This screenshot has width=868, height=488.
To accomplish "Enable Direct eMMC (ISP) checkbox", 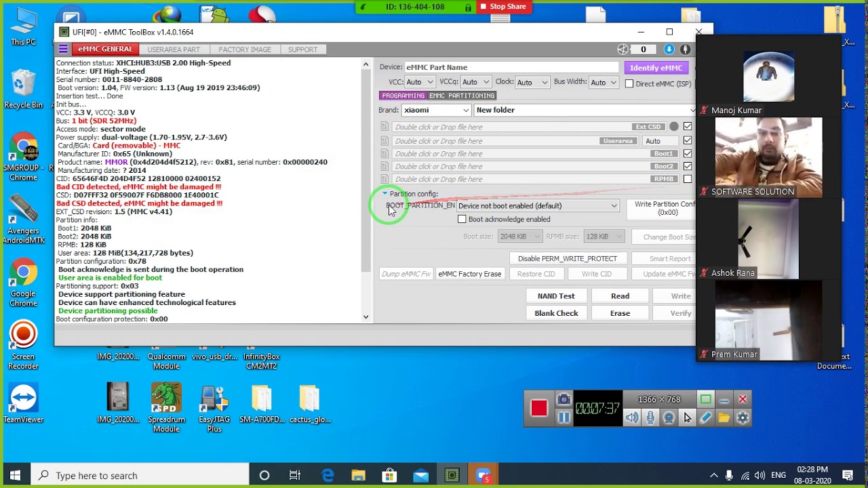I will pyautogui.click(x=629, y=83).
